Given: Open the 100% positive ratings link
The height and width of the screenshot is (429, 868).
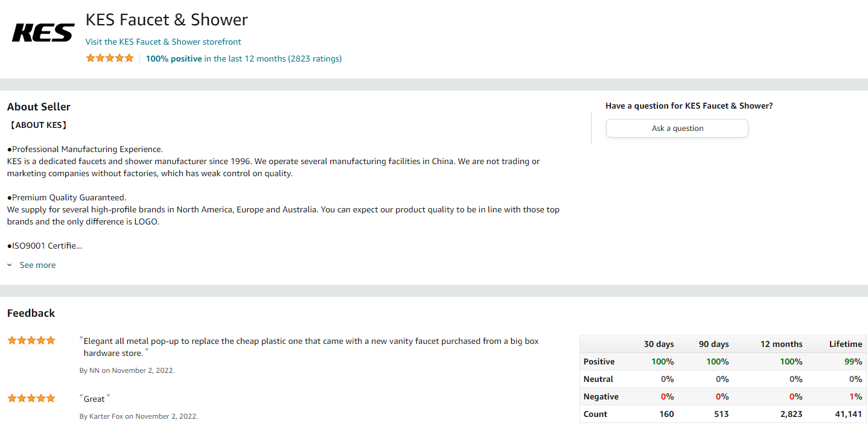Looking at the screenshot, I should click(244, 59).
